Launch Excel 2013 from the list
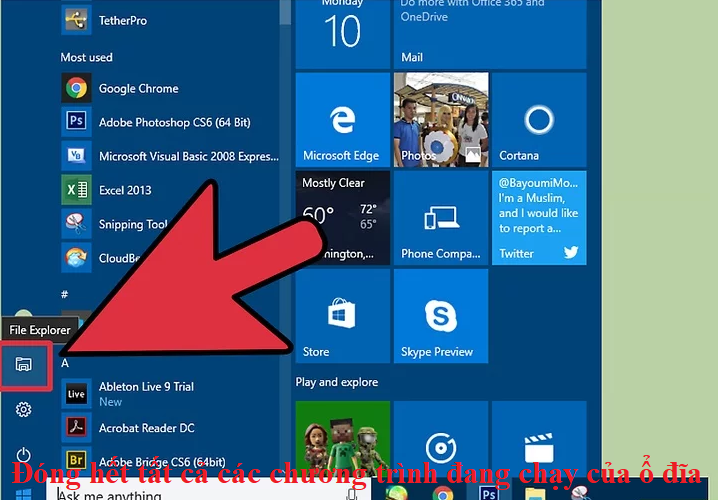718x500 pixels. coord(124,190)
